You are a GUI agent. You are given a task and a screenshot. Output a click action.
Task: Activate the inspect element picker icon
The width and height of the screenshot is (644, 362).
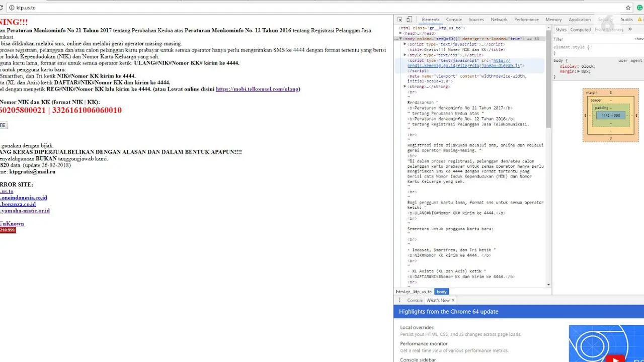click(399, 20)
